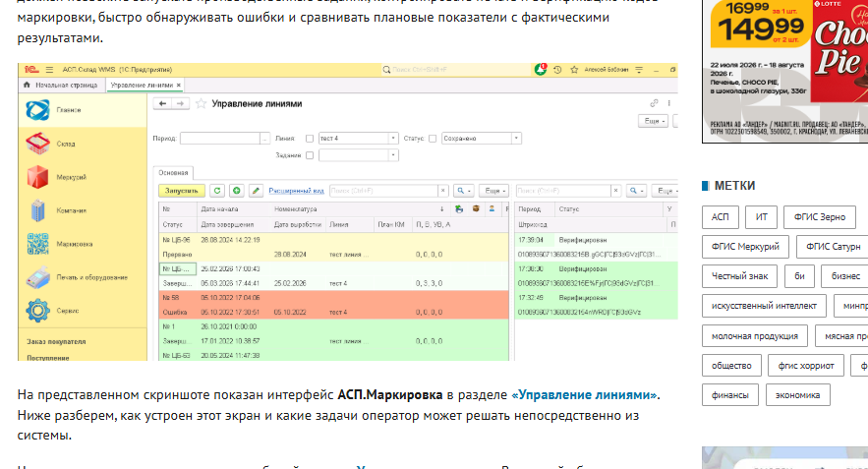This screenshot has width=868, height=469.
Task: Open right list magnifier search dropdown
Action: 636,191
